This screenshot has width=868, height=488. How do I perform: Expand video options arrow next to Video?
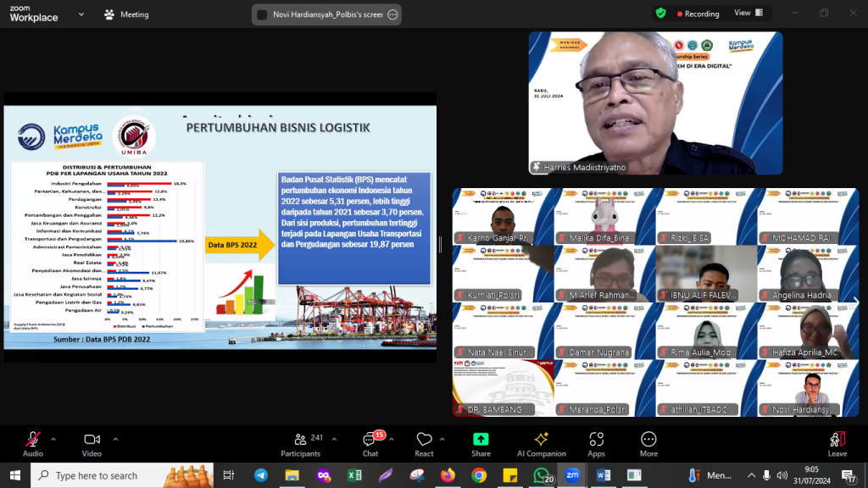coord(112,439)
